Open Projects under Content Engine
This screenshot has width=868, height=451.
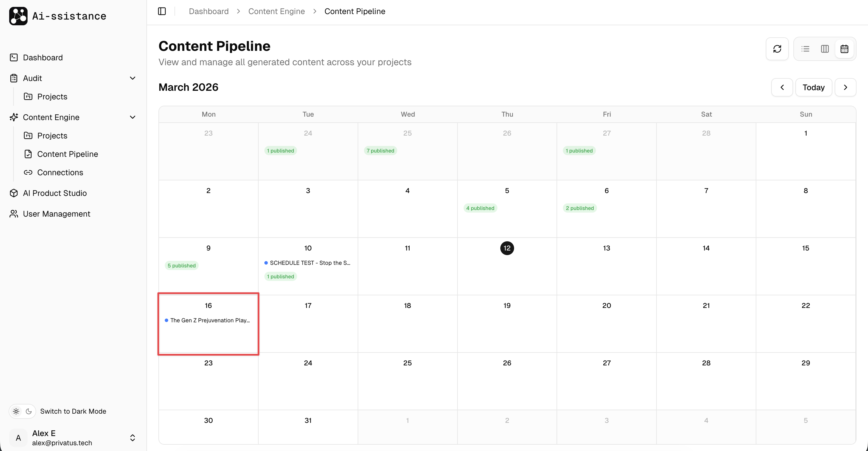coord(52,136)
